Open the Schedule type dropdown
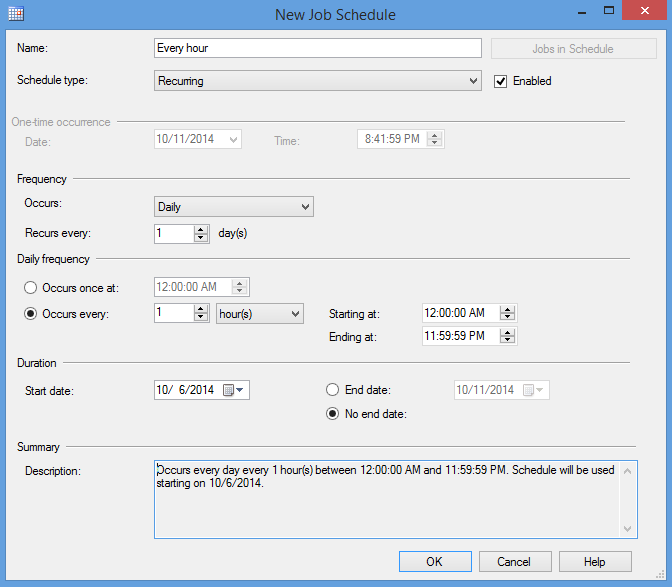Screen dimensions: 672x587 click(x=474, y=81)
